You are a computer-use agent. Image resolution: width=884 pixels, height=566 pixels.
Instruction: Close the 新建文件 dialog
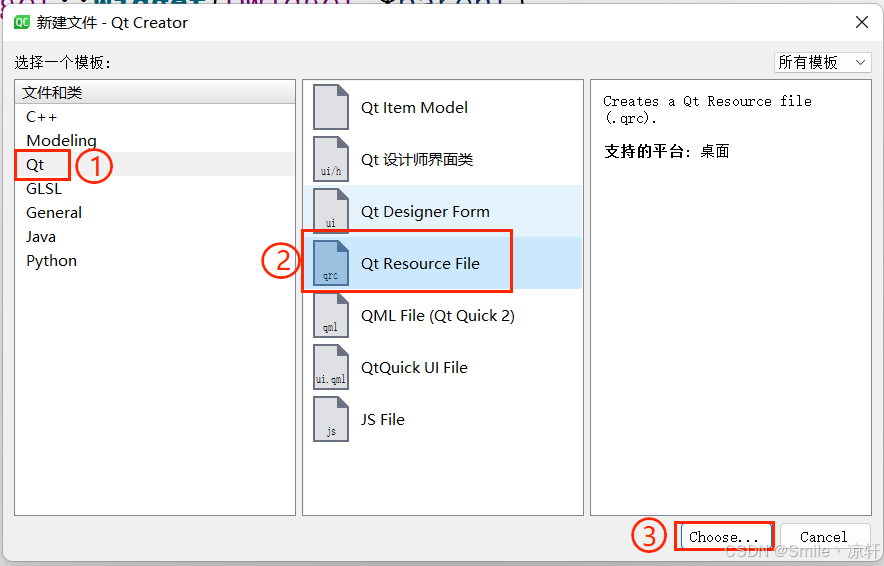click(861, 23)
